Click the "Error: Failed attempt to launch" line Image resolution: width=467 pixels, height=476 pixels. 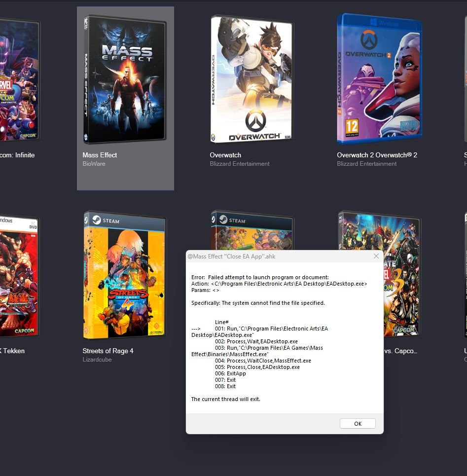[260, 277]
